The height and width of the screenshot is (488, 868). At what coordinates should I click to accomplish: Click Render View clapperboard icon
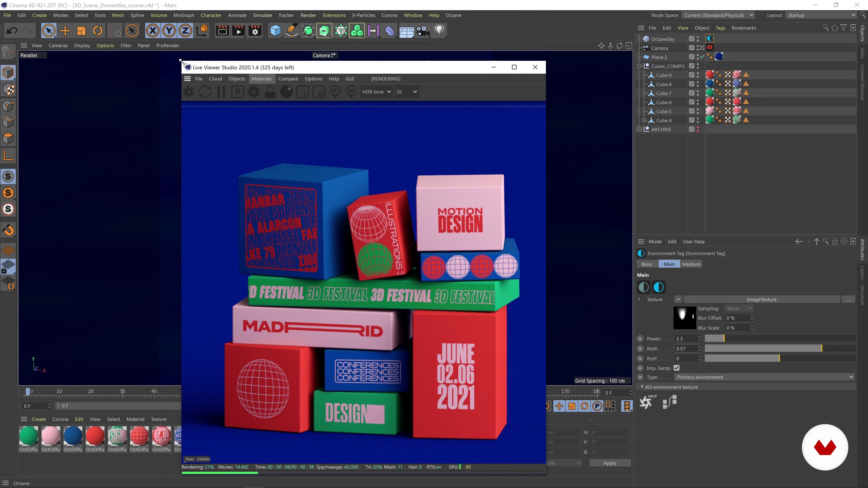[222, 31]
